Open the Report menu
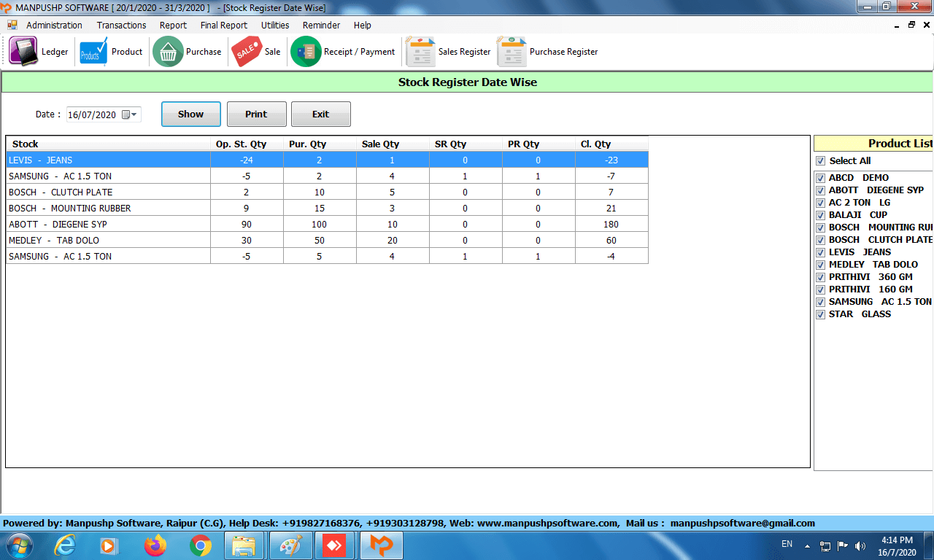 pos(173,25)
